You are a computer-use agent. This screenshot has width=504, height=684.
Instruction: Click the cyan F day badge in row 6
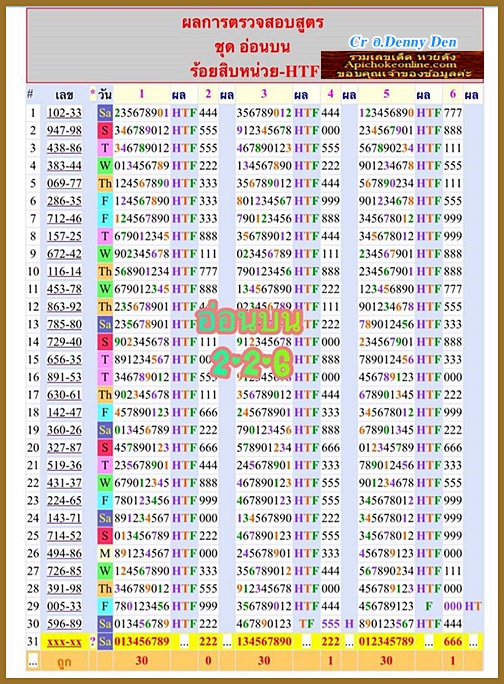tap(105, 201)
